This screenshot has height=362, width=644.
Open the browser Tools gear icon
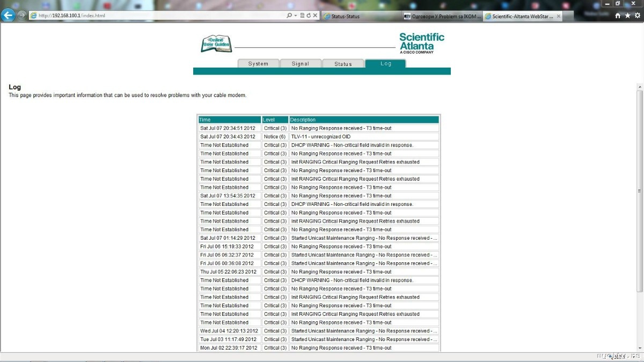(636, 16)
